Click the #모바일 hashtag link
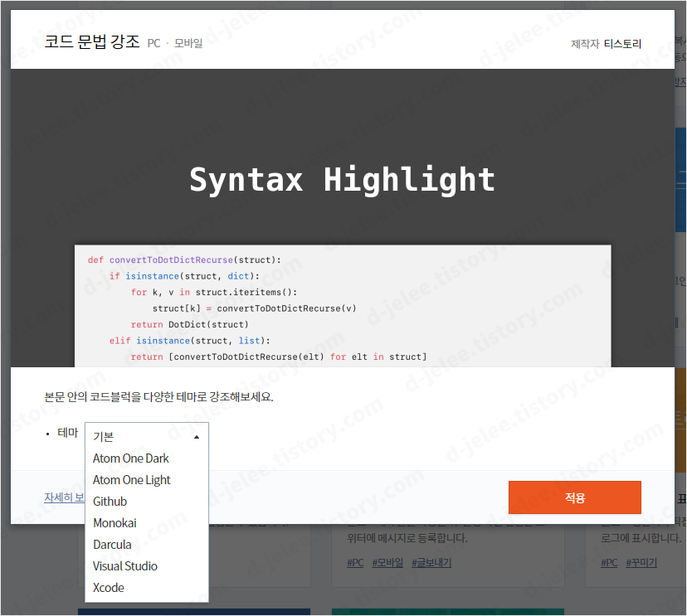Image resolution: width=687 pixels, height=616 pixels. (387, 562)
